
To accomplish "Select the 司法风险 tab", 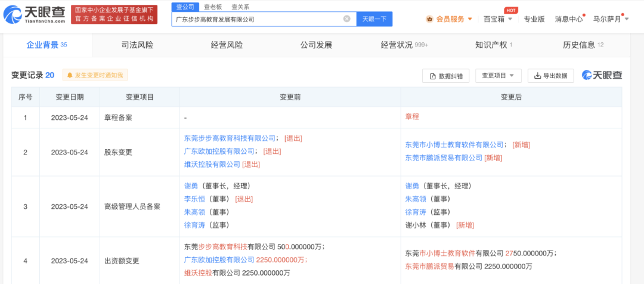I will pyautogui.click(x=138, y=45).
